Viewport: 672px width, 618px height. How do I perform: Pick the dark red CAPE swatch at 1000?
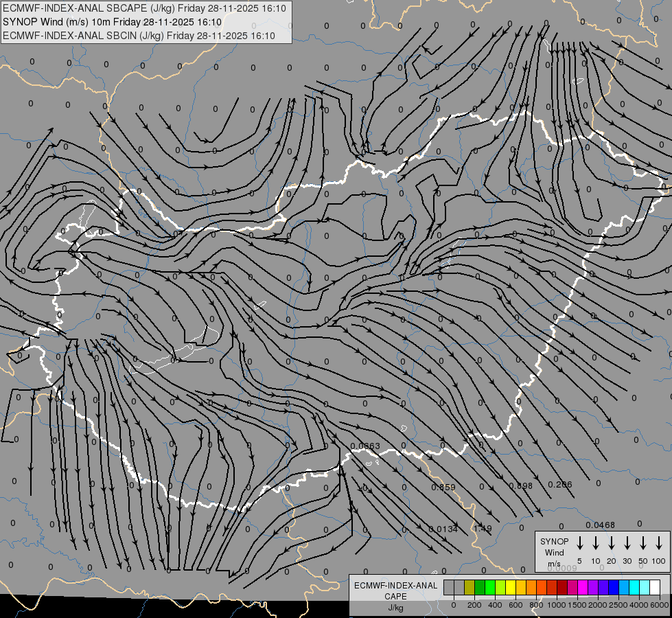click(x=563, y=587)
